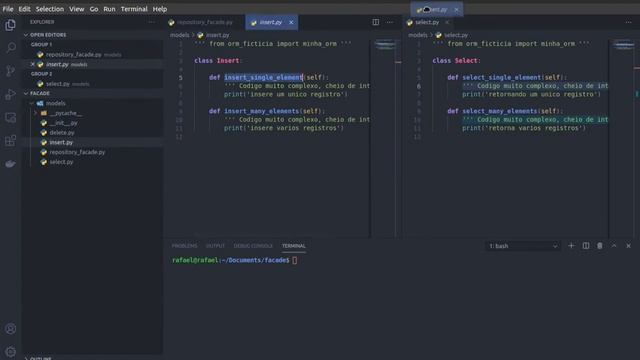Image resolution: width=640 pixels, height=360 pixels.
Task: Open the Docker view in activity bar
Action: pos(11,164)
